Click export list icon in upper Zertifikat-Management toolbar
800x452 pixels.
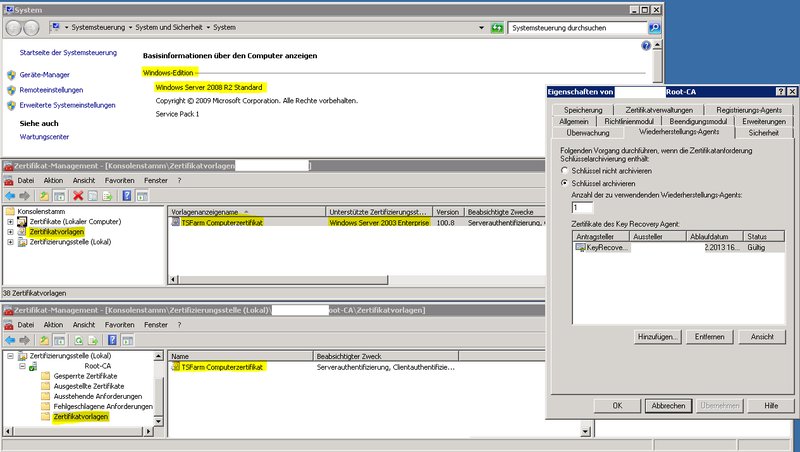pos(107,196)
